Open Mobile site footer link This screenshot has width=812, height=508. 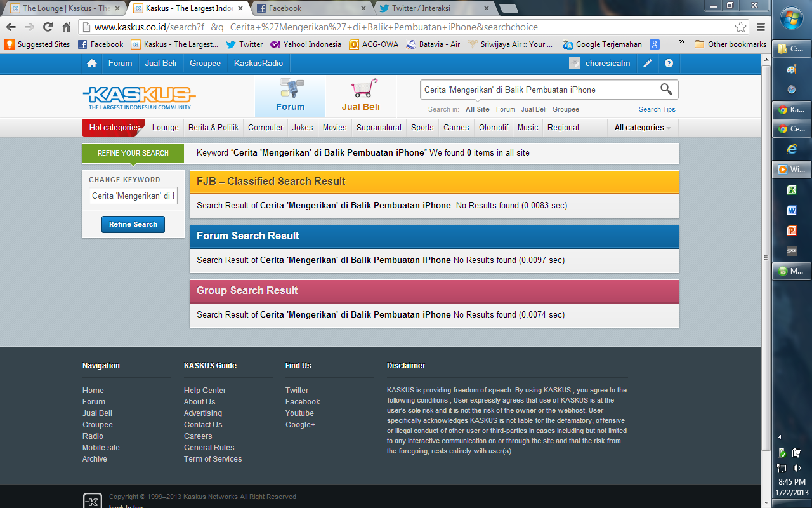101,448
